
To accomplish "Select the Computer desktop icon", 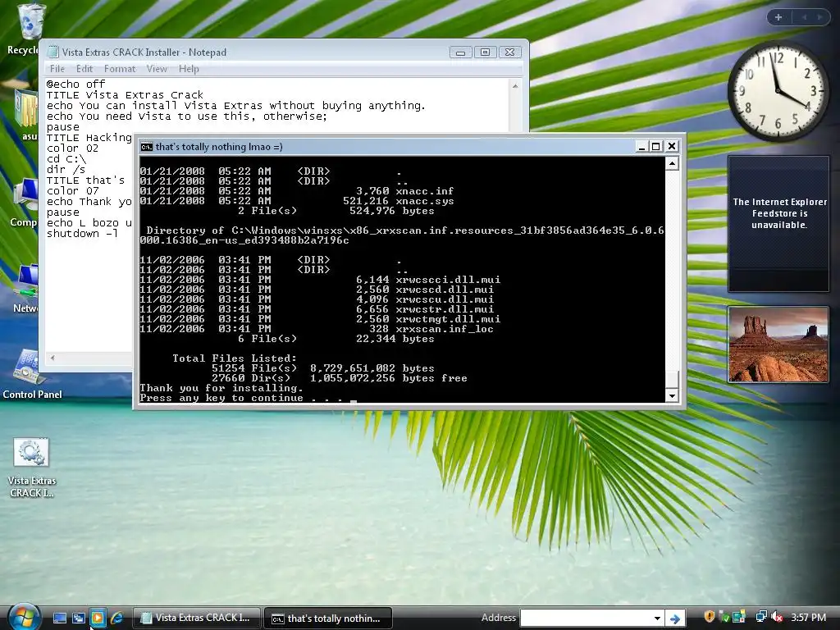I will coord(24,203).
